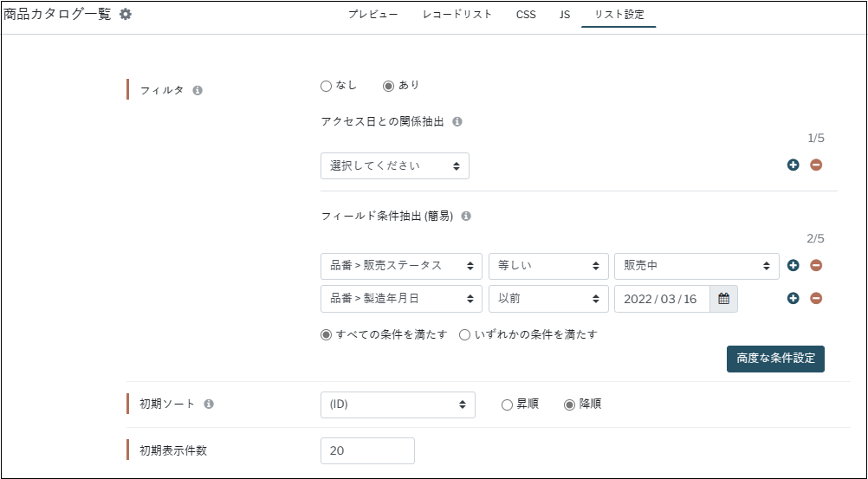Open the 等しい operator dropdown
The image size is (868, 479).
548,266
